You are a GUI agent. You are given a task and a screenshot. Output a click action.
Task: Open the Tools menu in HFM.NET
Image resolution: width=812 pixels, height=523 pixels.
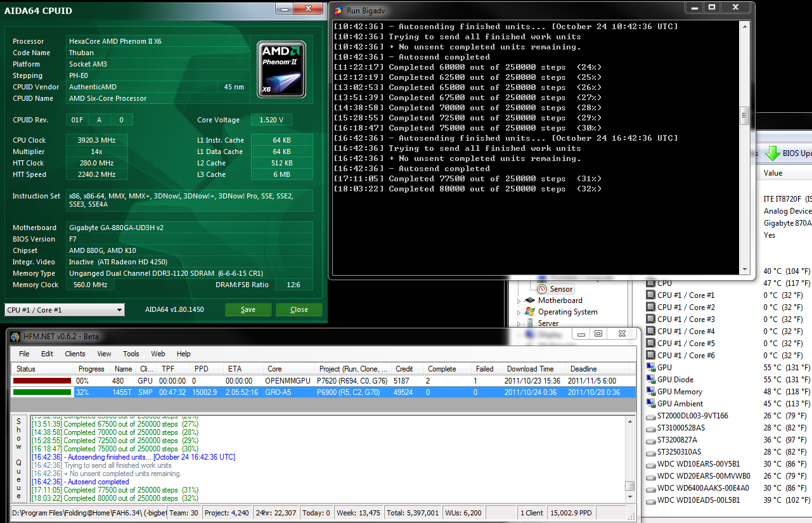pyautogui.click(x=131, y=354)
